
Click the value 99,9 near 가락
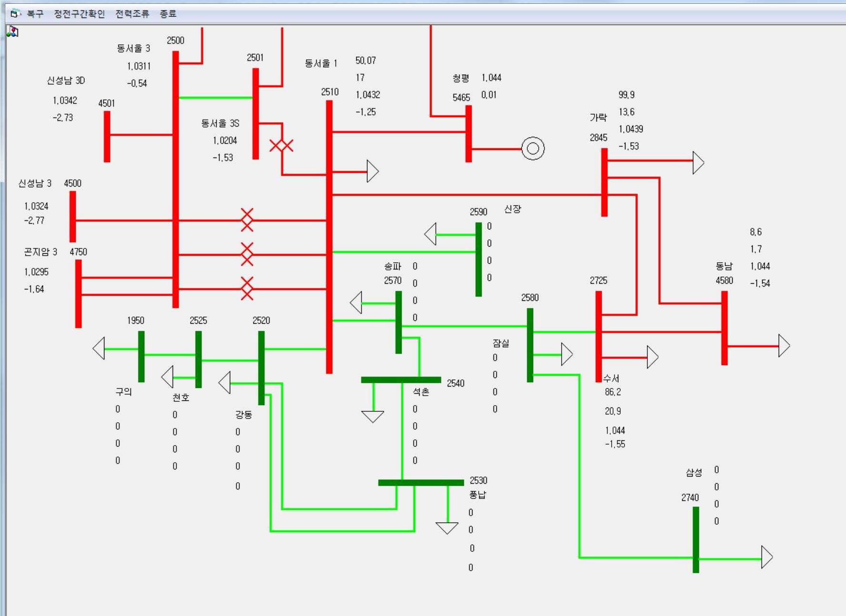point(626,95)
